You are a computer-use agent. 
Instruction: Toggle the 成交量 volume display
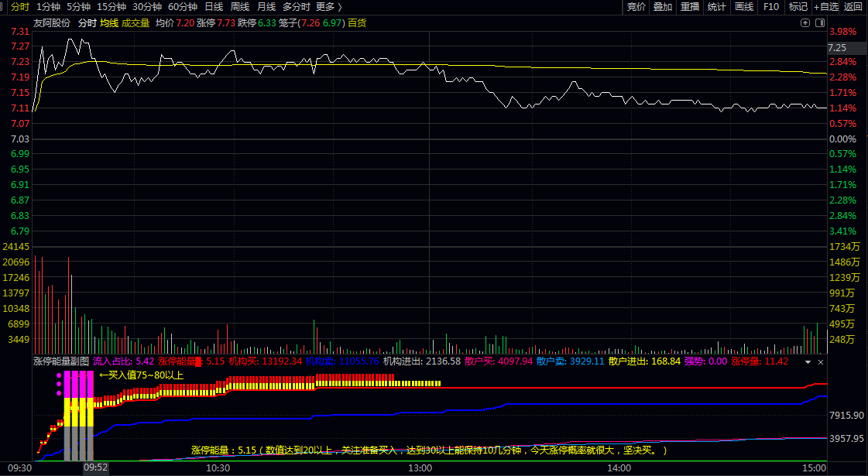point(136,23)
